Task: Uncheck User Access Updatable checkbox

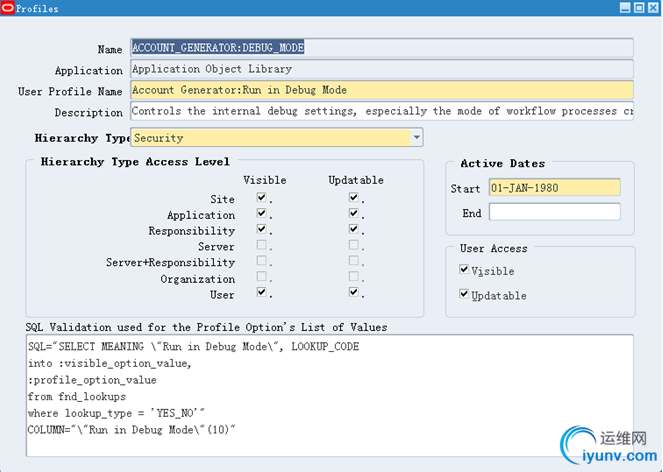Action: (465, 295)
